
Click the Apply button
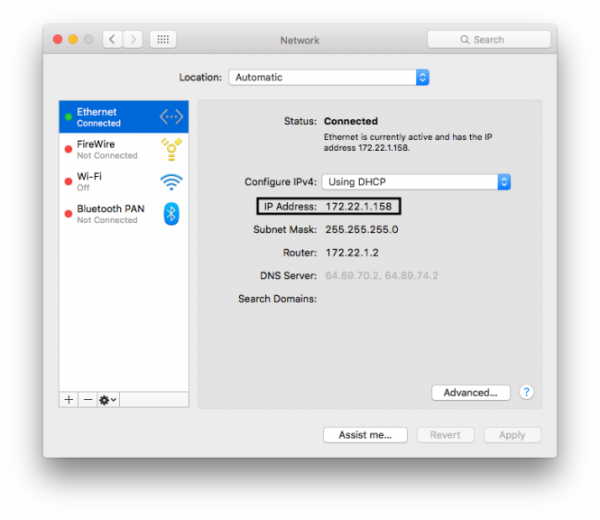(512, 435)
